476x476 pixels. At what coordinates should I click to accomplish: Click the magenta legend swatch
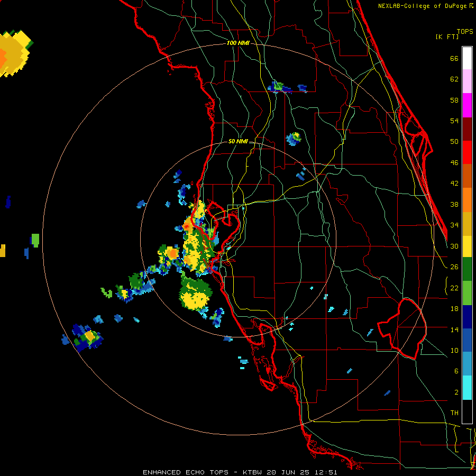click(467, 105)
